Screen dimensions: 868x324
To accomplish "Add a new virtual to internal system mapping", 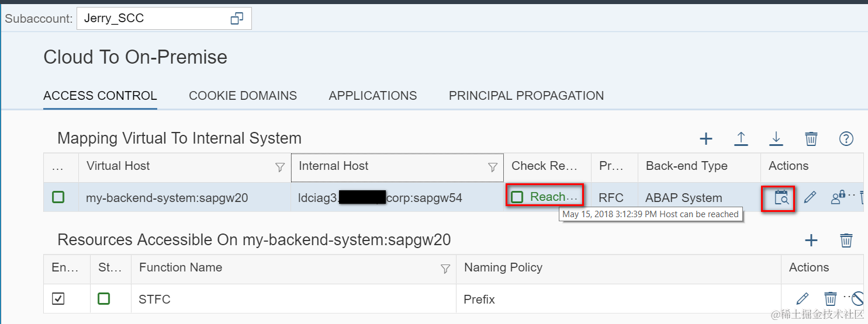I will point(706,138).
